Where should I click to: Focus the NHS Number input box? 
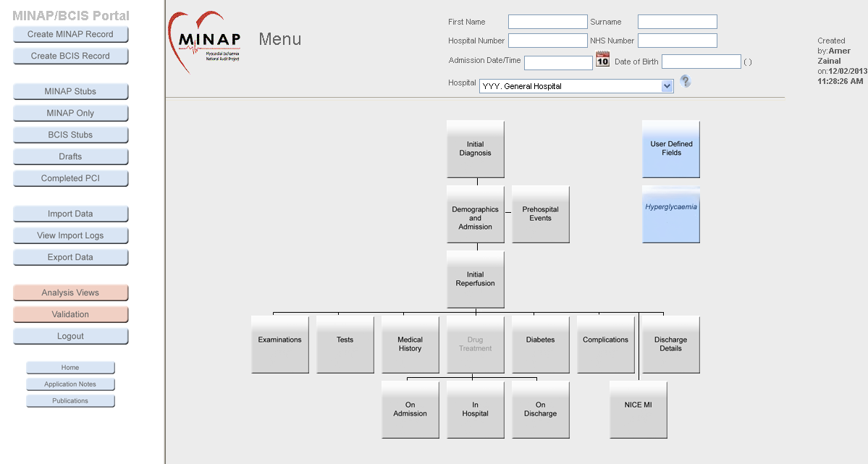tap(677, 41)
